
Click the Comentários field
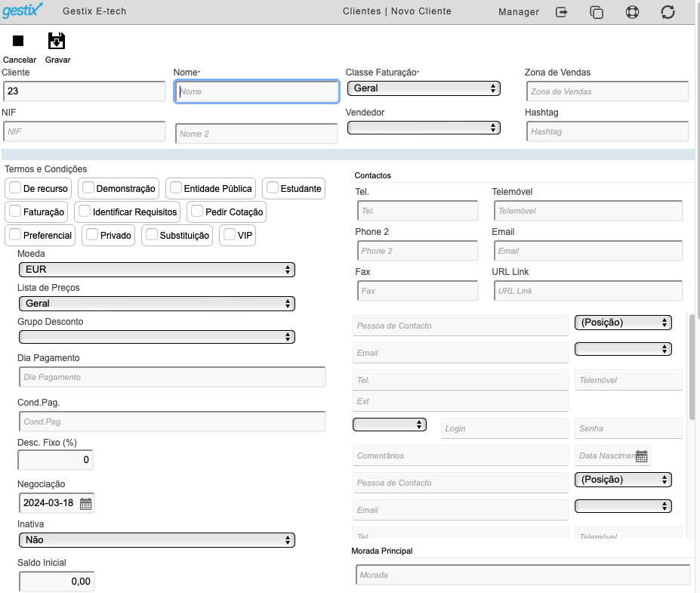[x=461, y=456]
